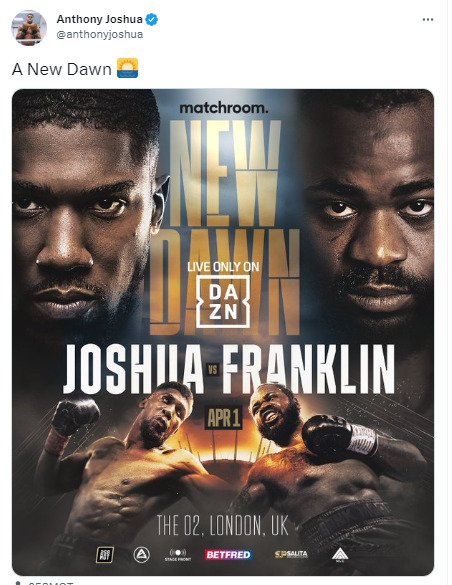Screen dimensions: 452x585
Task: Click Anthony Joshua's profile avatar
Action: tap(29, 28)
